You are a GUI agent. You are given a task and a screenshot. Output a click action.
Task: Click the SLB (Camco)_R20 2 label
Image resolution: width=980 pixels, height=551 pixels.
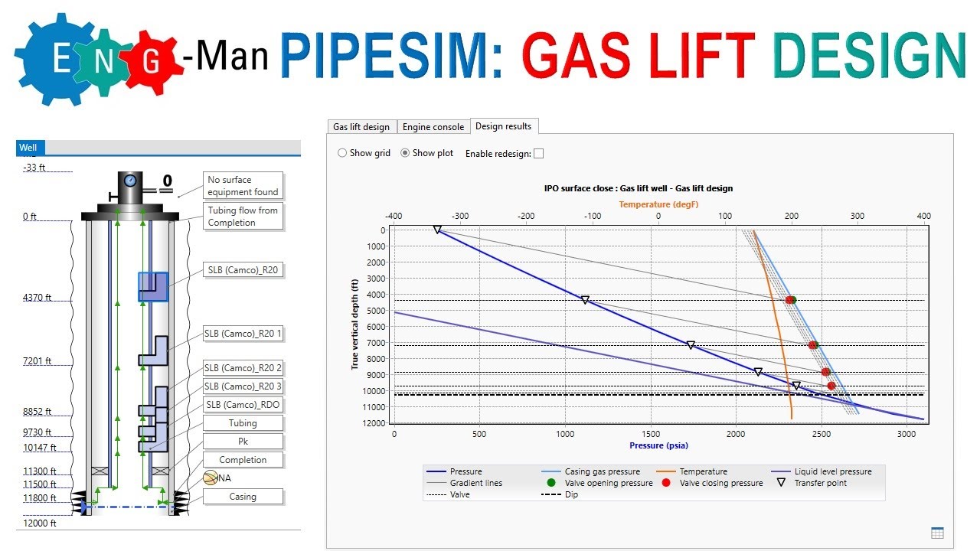(243, 368)
